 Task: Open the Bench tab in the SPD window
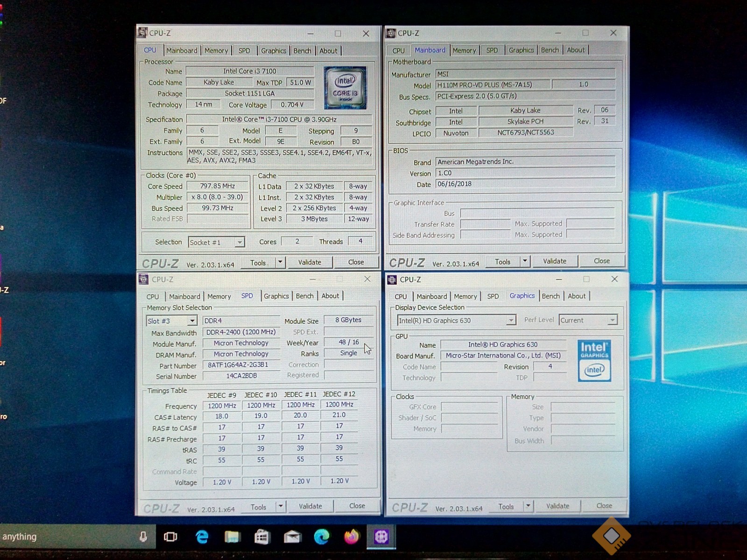point(304,296)
